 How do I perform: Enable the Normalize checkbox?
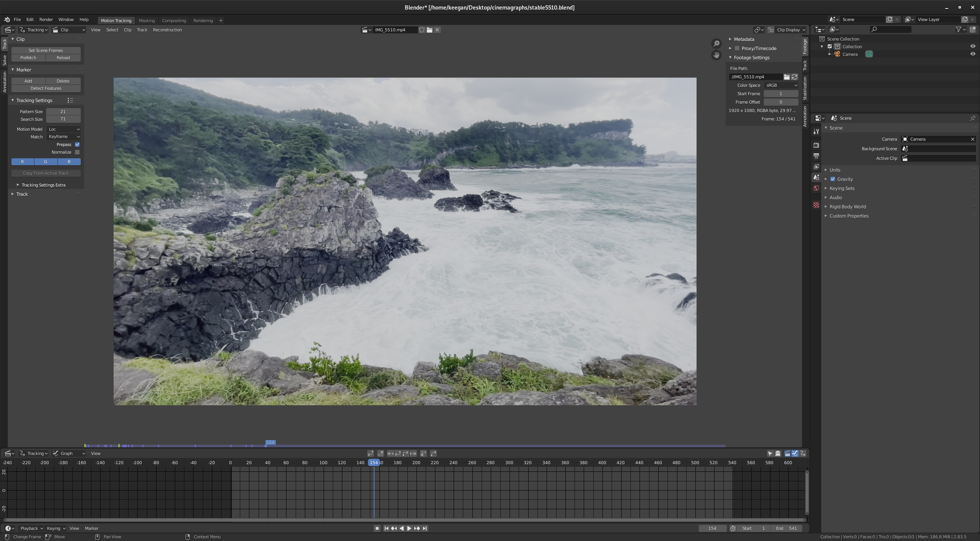pyautogui.click(x=77, y=152)
